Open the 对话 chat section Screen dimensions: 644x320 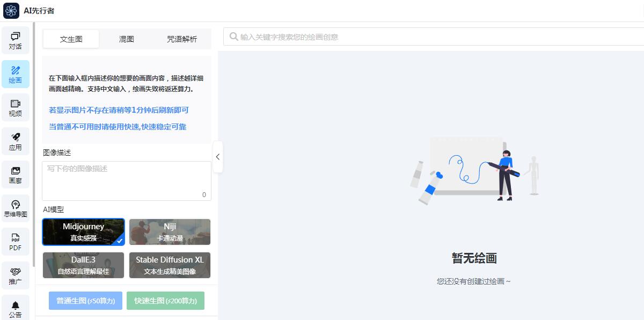point(16,40)
